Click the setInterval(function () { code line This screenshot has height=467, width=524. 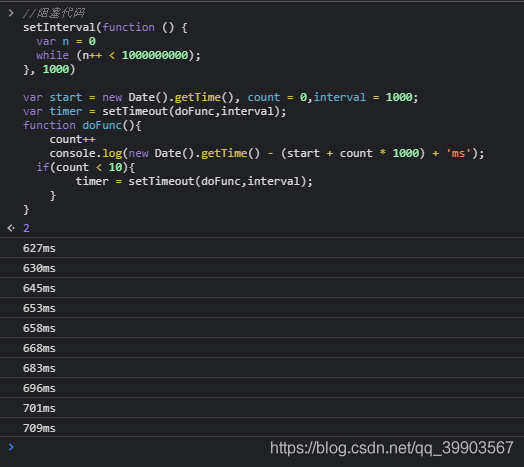coord(105,27)
